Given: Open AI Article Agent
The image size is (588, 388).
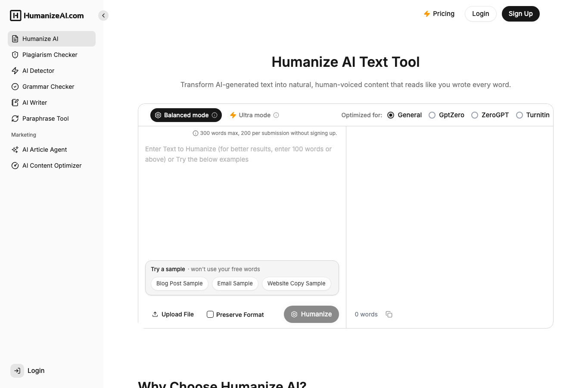Looking at the screenshot, I should point(52,150).
